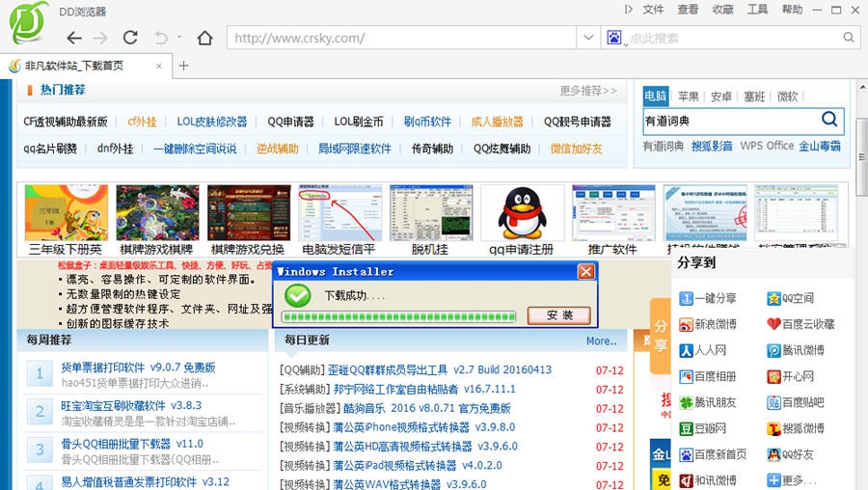Open the 收藏 menu
Image resolution: width=868 pixels, height=490 pixels.
point(723,10)
